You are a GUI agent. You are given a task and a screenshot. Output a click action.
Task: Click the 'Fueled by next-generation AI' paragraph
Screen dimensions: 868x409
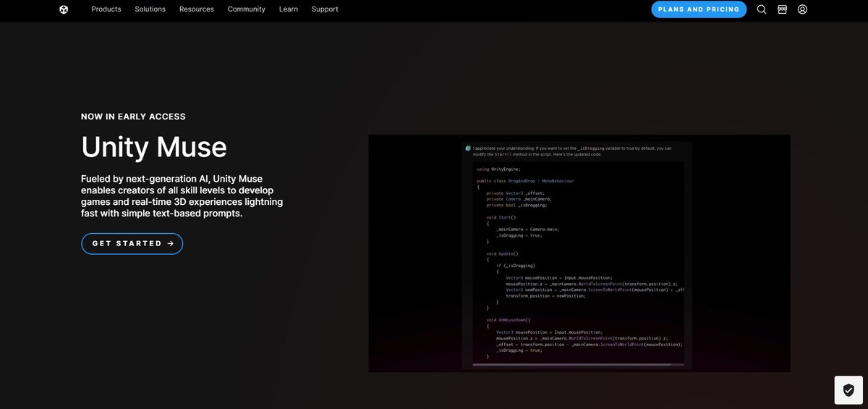(x=182, y=196)
